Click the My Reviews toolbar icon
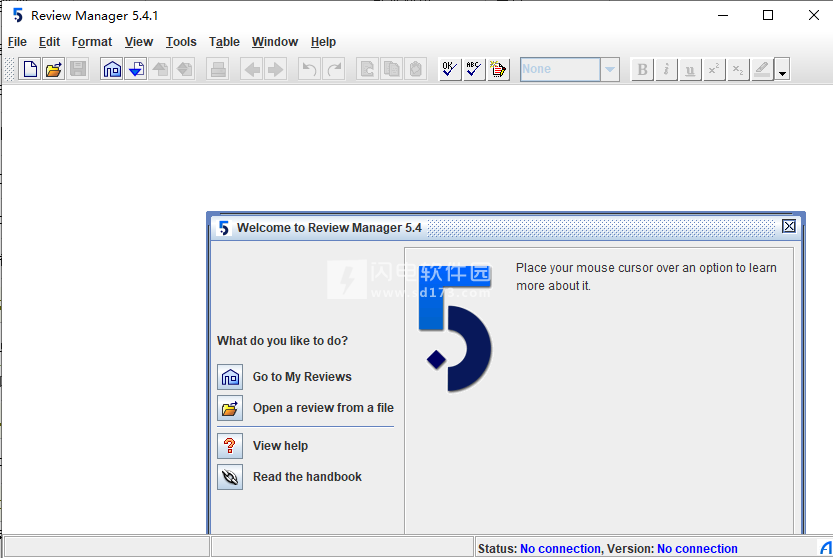The height and width of the screenshot is (558, 833). coord(112,69)
